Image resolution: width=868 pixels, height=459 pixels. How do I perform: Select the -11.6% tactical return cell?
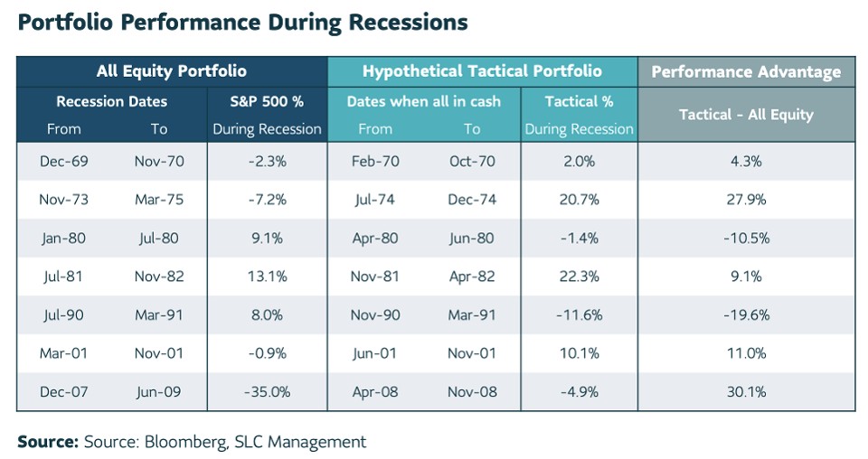point(579,315)
